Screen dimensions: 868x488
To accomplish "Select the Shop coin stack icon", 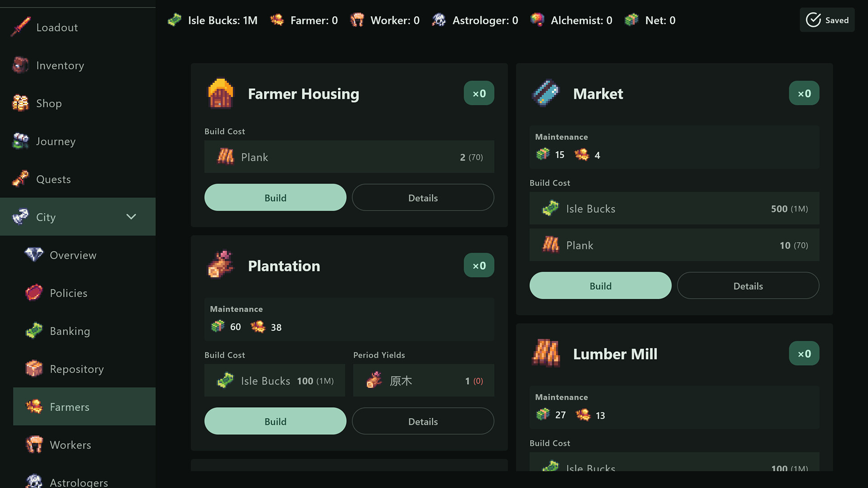I will [20, 103].
